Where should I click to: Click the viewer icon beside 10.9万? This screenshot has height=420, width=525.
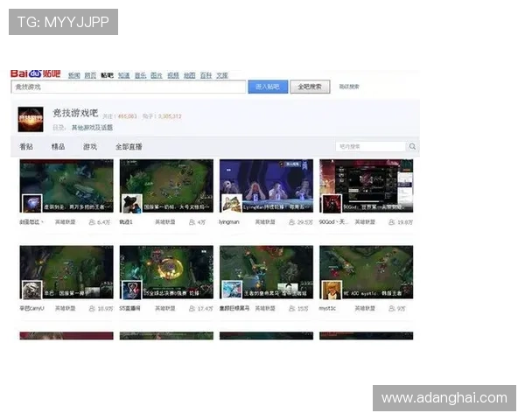click(x=92, y=309)
